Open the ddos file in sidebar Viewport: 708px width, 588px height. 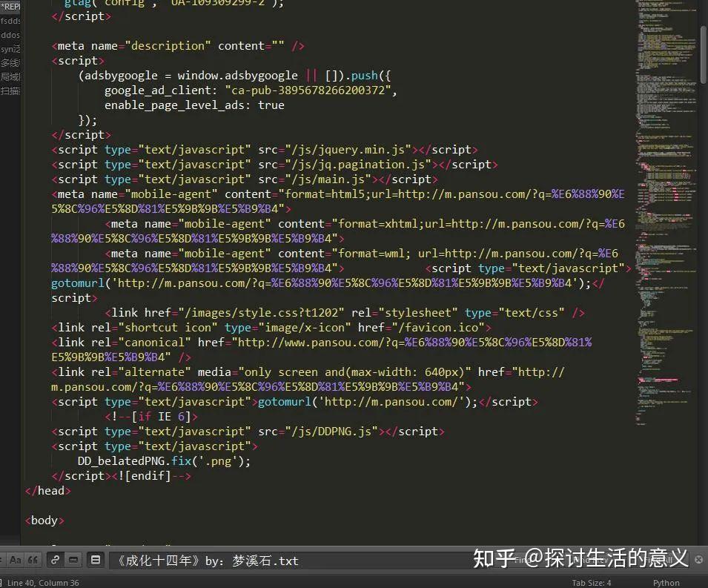[x=10, y=35]
